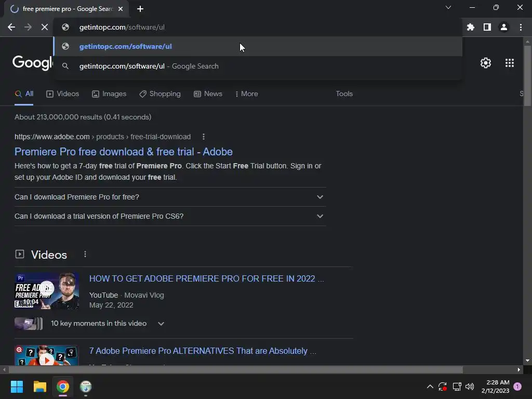532x399 pixels.
Task: Click the horizontal scrollbar right arrow
Action: (519, 370)
